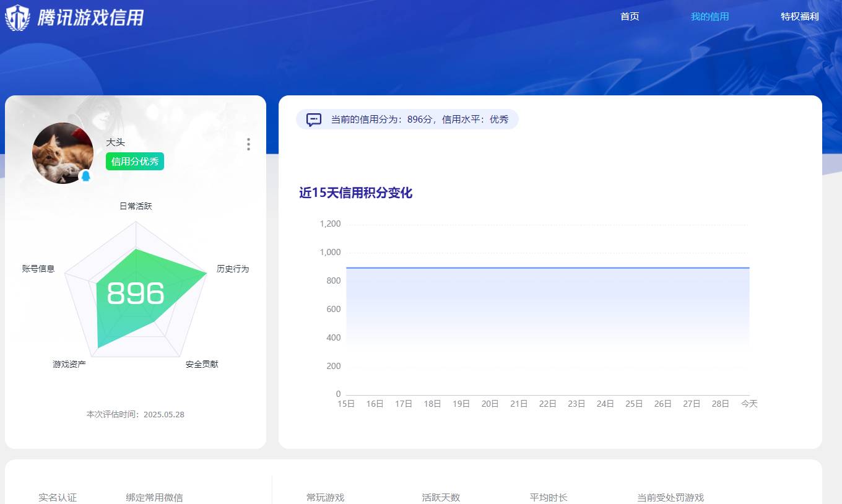This screenshot has height=504, width=842.
Task: Click the QQ icon on the avatar
Action: pos(86,176)
